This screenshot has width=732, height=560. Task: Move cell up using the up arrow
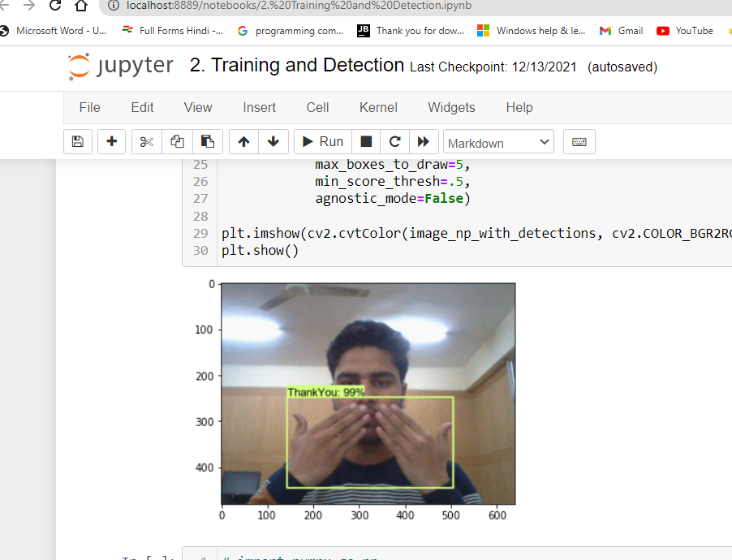[x=243, y=141]
